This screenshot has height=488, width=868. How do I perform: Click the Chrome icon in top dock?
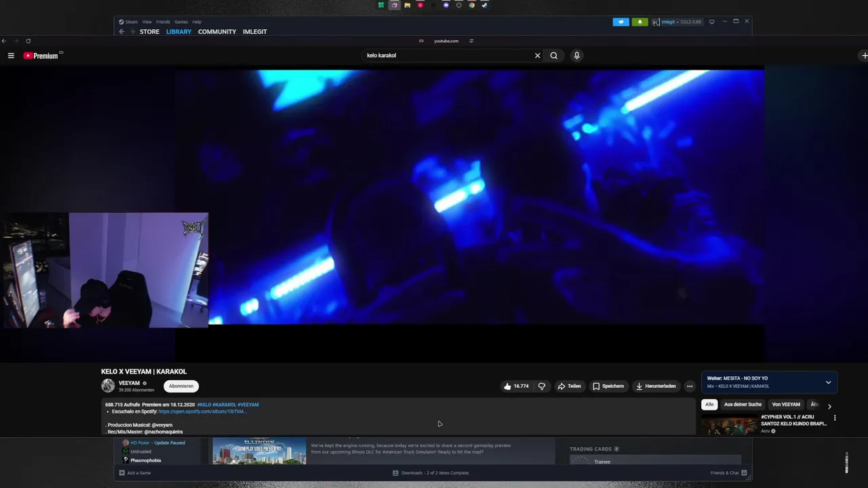[x=471, y=5]
